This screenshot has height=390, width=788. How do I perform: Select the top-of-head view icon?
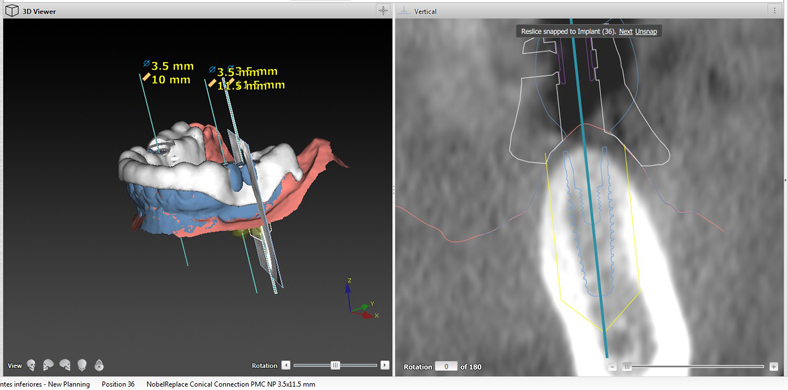click(x=99, y=365)
